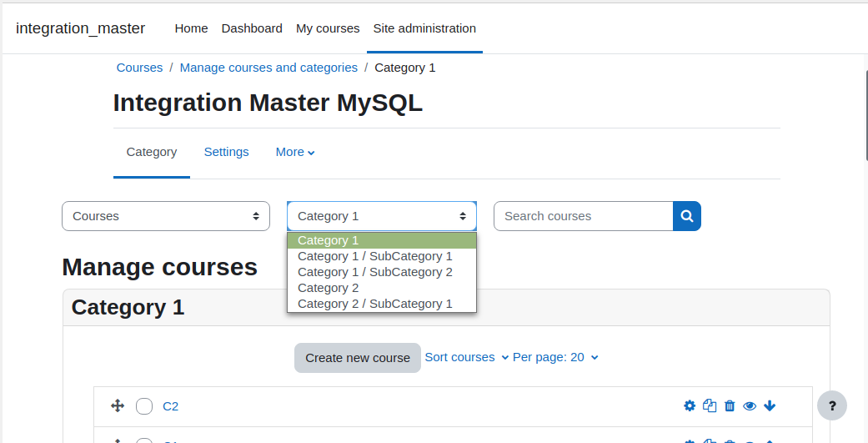Follow the Courses breadcrumb link
Image resolution: width=868 pixels, height=443 pixels.
(x=139, y=68)
